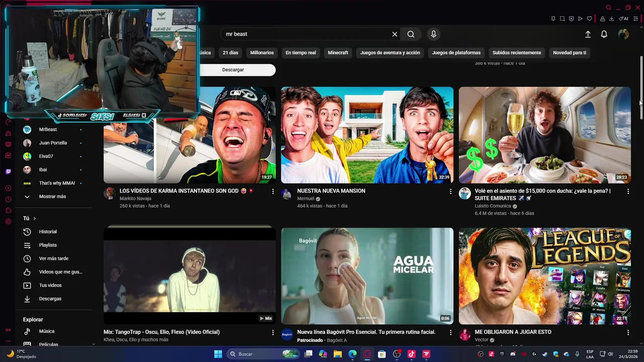The image size is (644, 362).
Task: Open the ad blocker shield icon
Action: (572, 19)
